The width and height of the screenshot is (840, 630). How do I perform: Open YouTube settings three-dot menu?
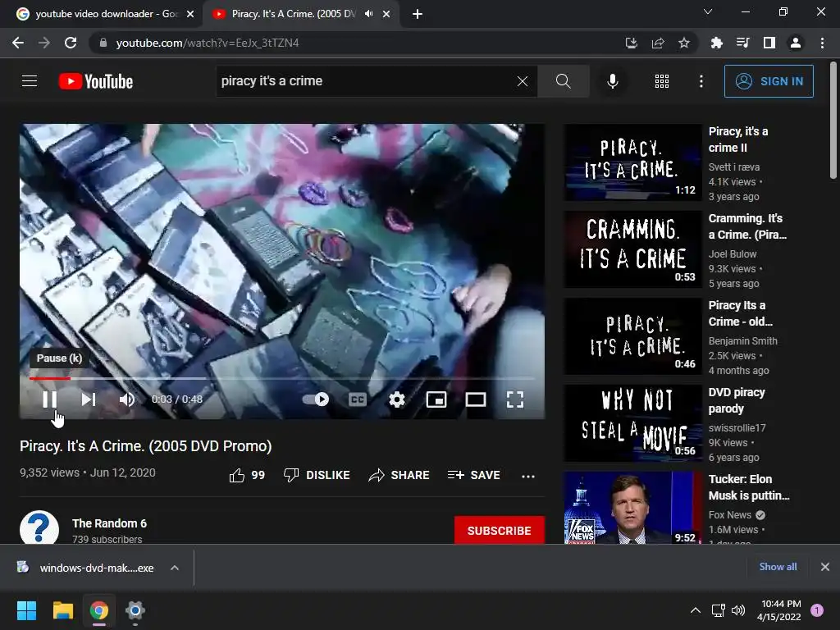(701, 81)
